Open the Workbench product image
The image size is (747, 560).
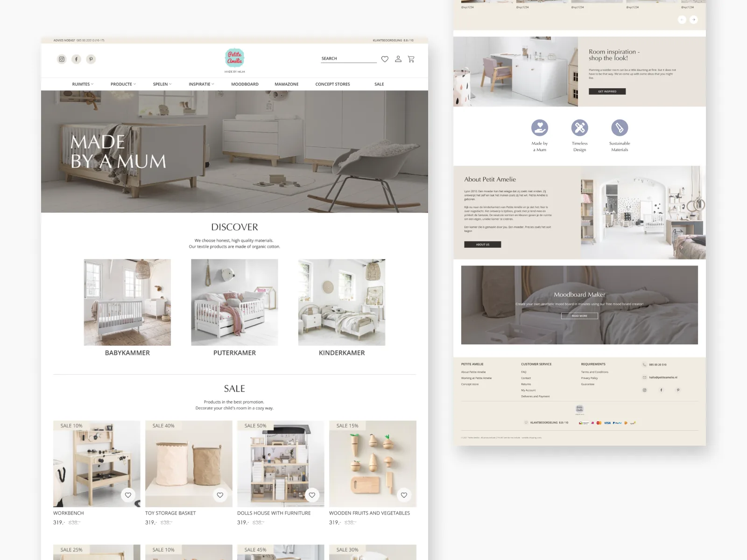pos(97,464)
